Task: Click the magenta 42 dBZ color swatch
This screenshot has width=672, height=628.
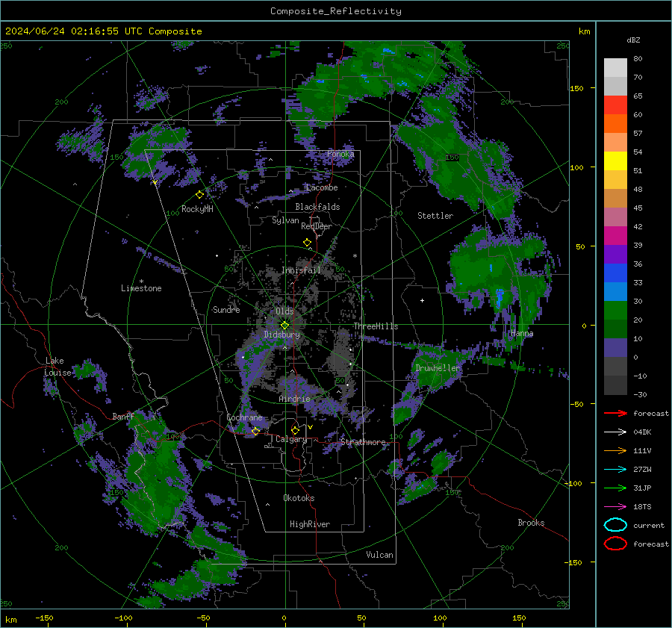Action: pyautogui.click(x=615, y=236)
